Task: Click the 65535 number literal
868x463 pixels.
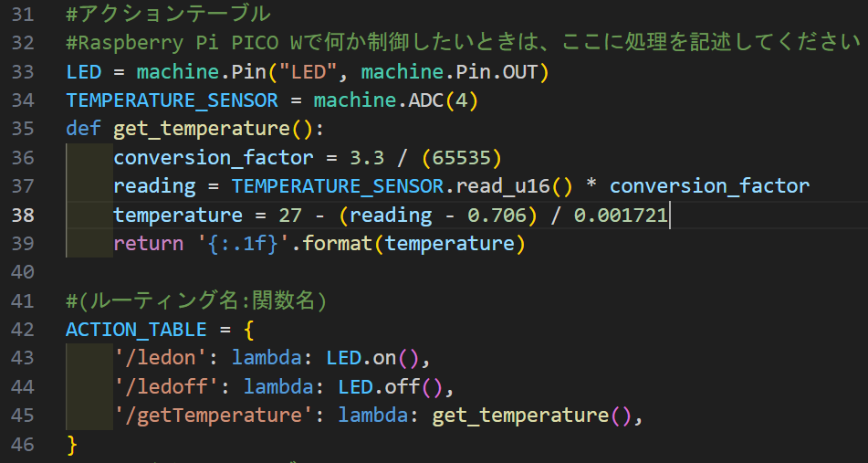Action: [461, 158]
